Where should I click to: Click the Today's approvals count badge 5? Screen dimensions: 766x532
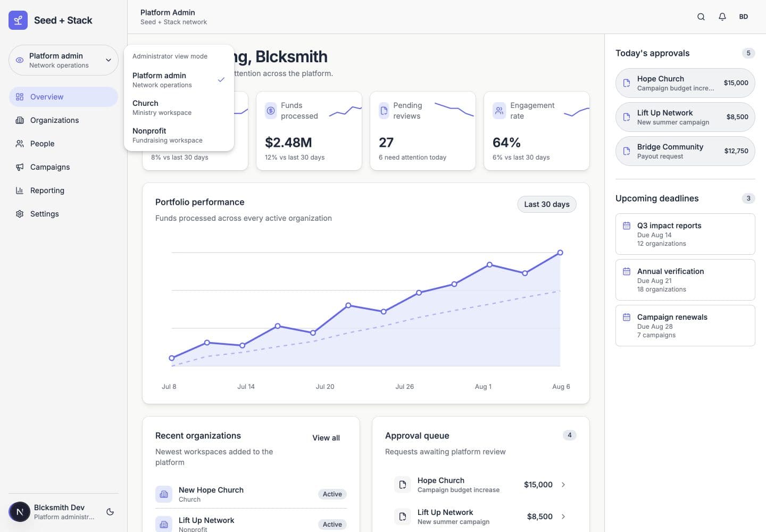click(x=748, y=53)
